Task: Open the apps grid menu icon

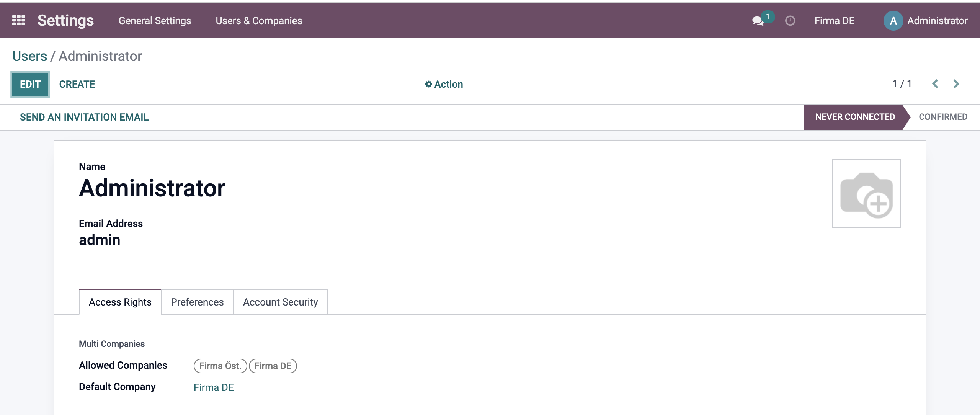Action: (x=19, y=20)
